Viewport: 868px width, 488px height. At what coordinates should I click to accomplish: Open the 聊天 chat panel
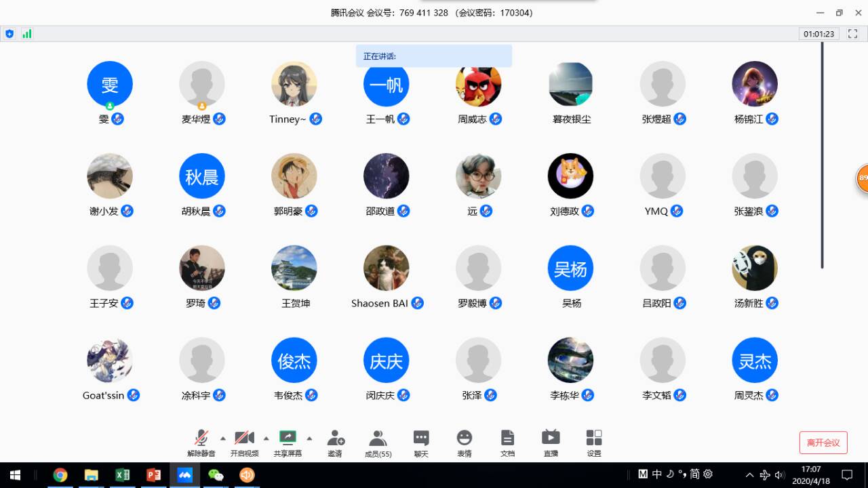421,442
